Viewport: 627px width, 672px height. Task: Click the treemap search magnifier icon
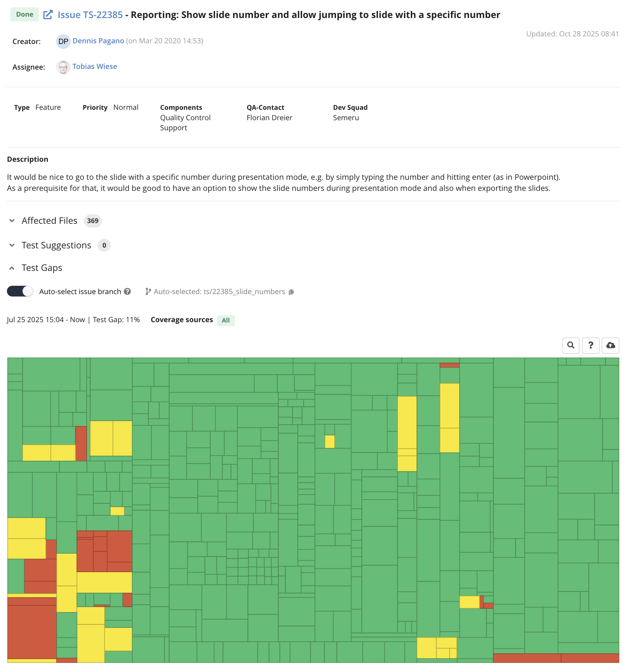click(571, 345)
